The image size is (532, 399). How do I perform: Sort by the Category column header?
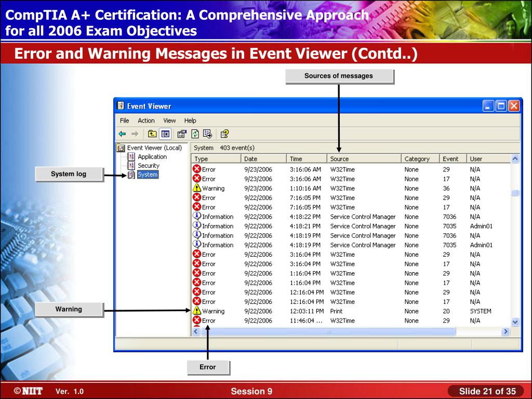click(421, 159)
